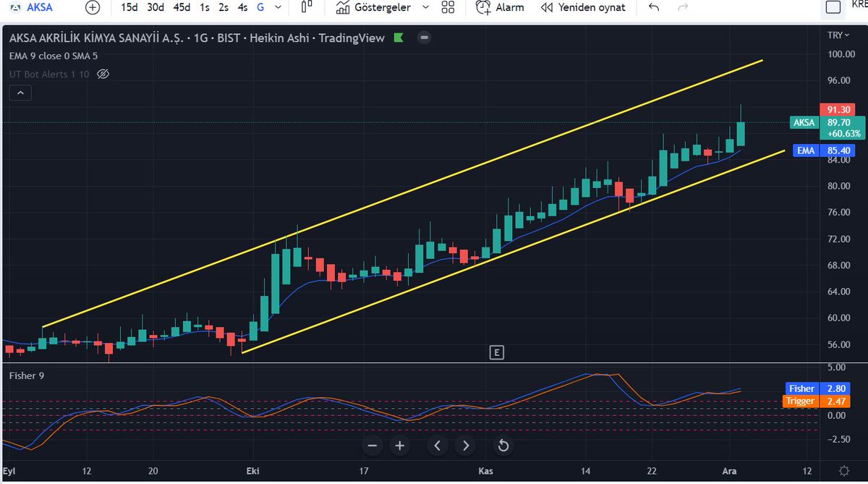This screenshot has height=484, width=868.
Task: Click the layout square icon at top right
Action: [x=834, y=7]
